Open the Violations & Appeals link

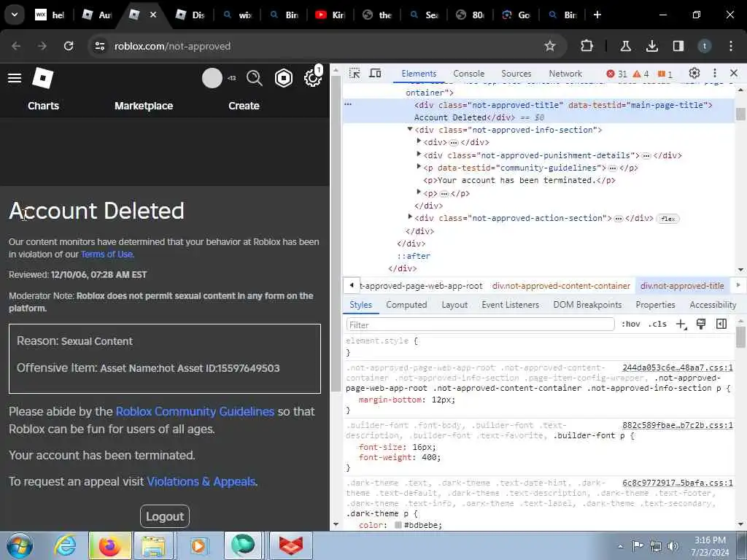point(201,482)
